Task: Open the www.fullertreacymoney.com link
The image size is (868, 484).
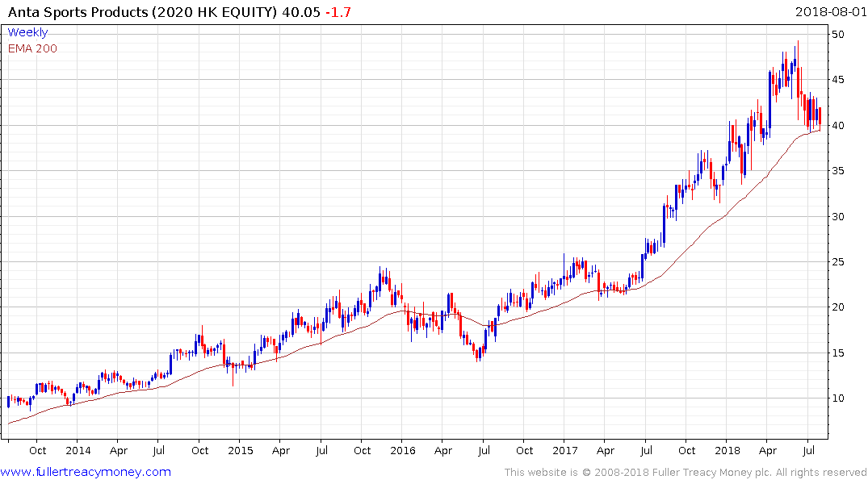Action: pyautogui.click(x=86, y=472)
